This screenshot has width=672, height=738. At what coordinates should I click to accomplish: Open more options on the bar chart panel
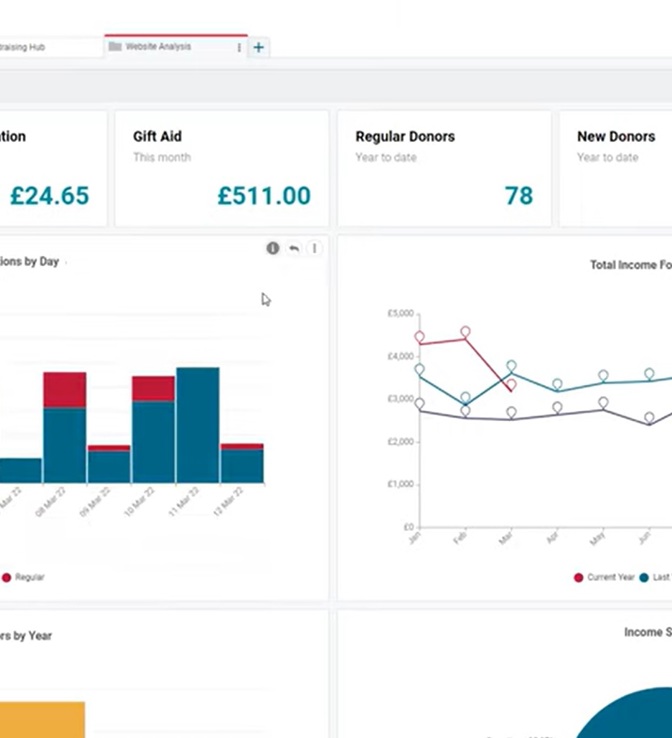[x=314, y=248]
